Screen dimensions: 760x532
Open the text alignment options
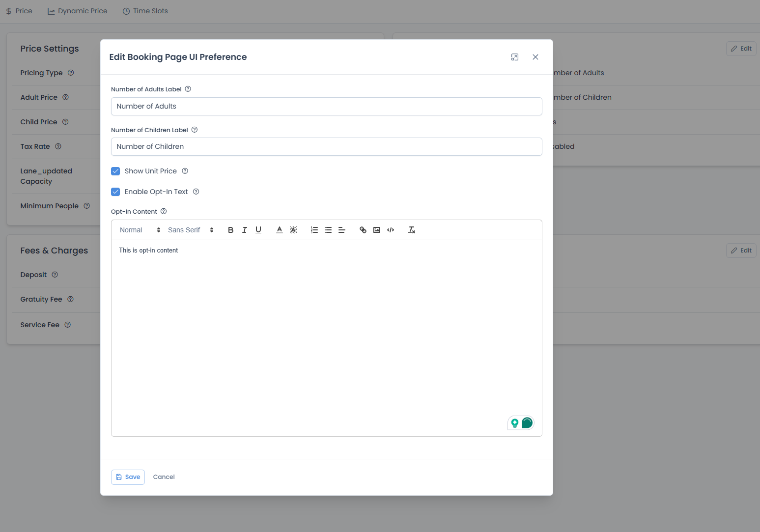[342, 230]
